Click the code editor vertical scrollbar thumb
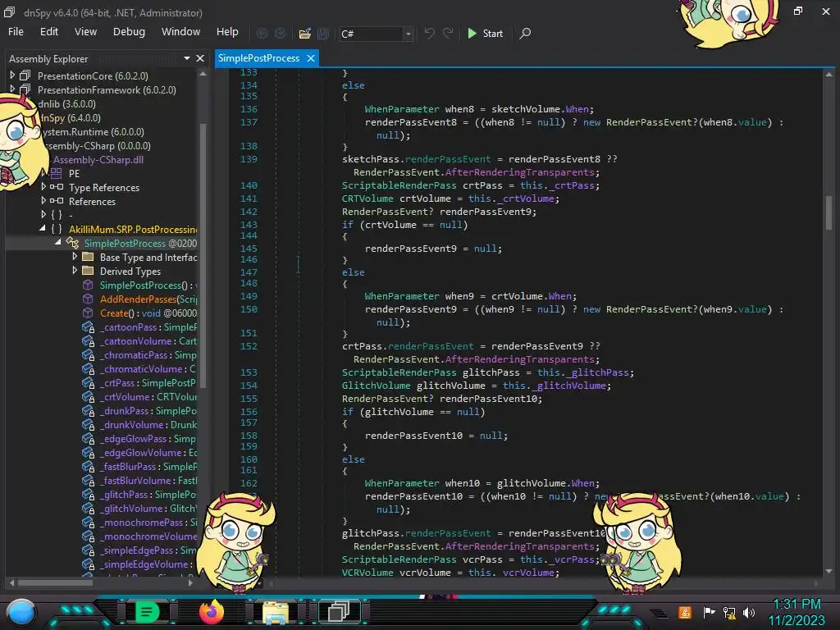 [x=829, y=212]
